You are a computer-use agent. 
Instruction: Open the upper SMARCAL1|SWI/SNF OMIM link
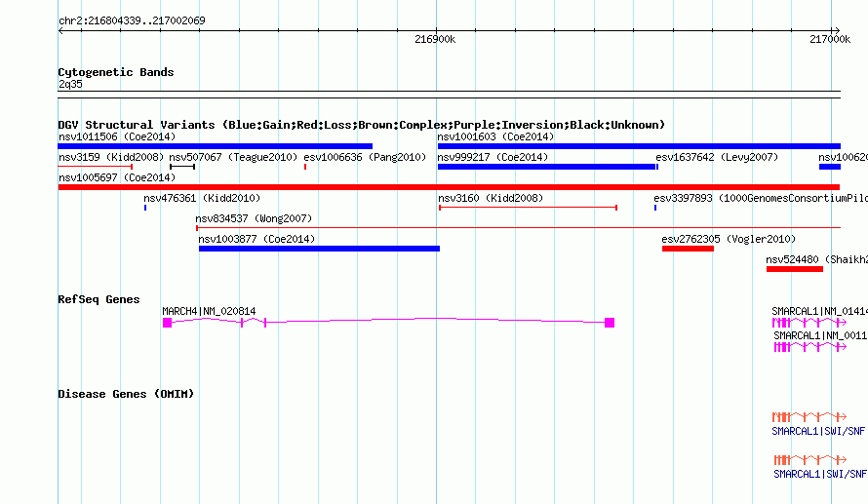point(818,431)
